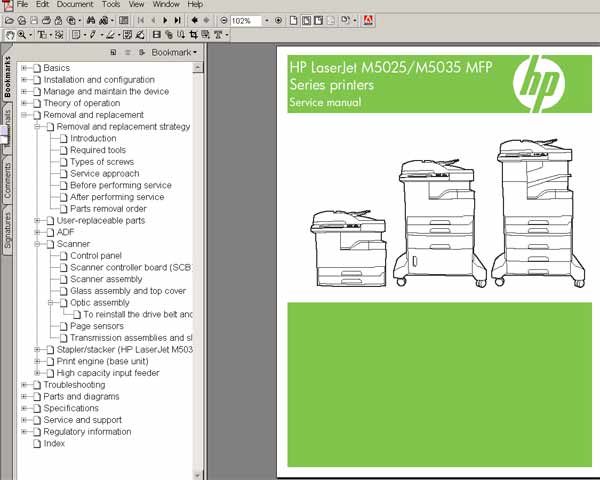600x480 pixels.
Task: Open the Parts removal order bookmark
Action: [108, 209]
